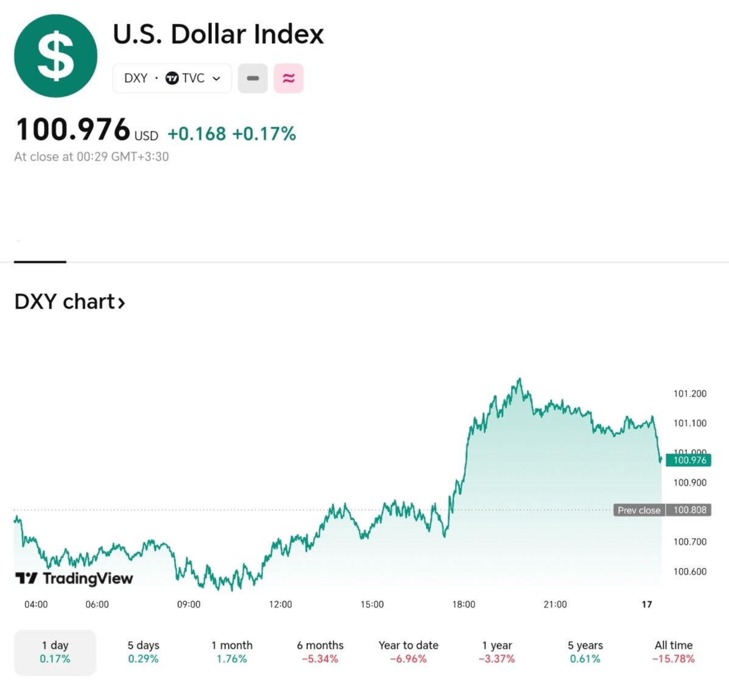Select the 6 months range

click(320, 652)
